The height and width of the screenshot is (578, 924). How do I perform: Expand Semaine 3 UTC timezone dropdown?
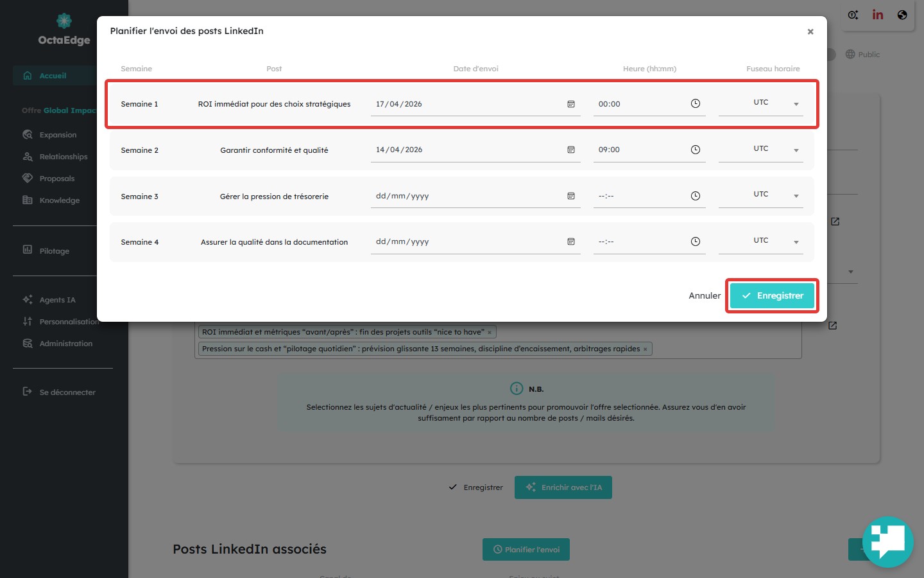point(760,195)
